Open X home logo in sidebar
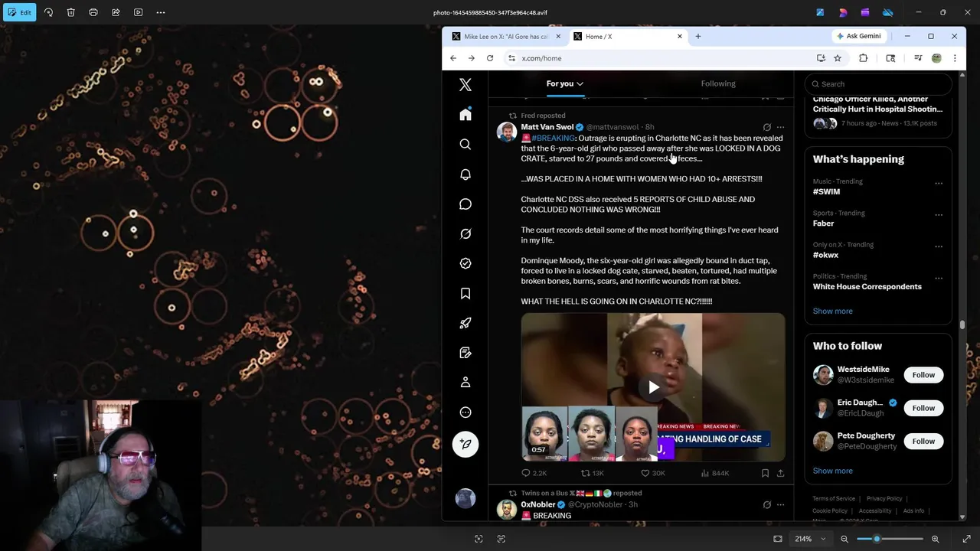The width and height of the screenshot is (980, 551). [465, 85]
